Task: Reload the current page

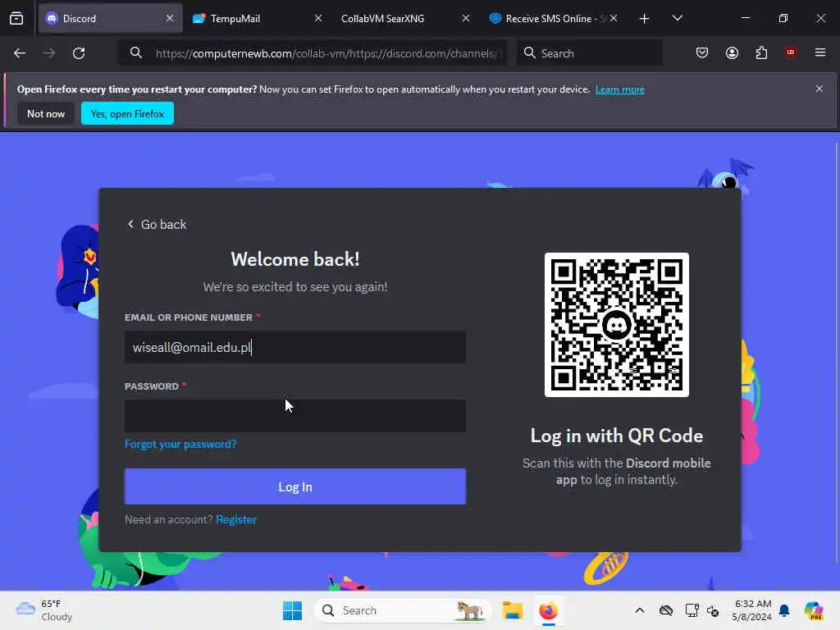Action: (x=79, y=53)
